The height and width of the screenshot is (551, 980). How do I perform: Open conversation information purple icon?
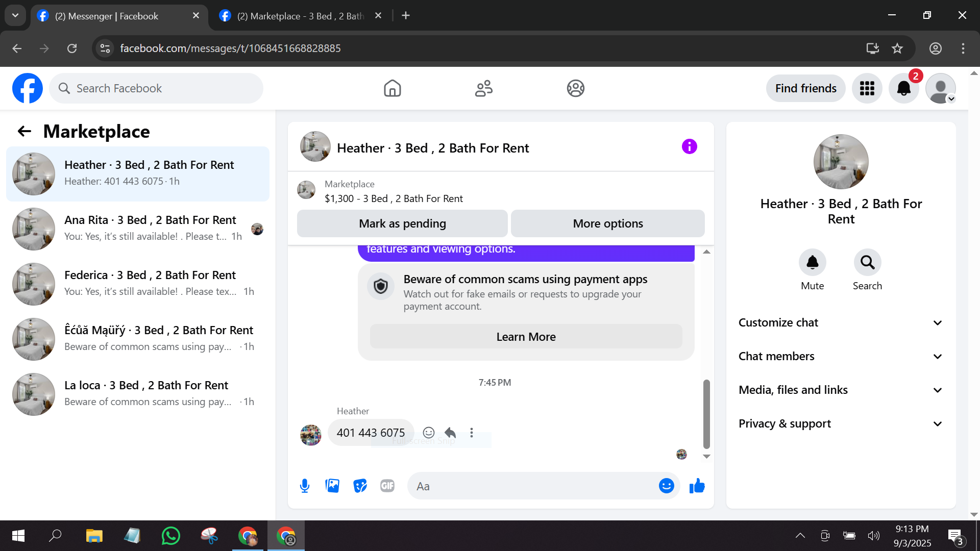689,147
